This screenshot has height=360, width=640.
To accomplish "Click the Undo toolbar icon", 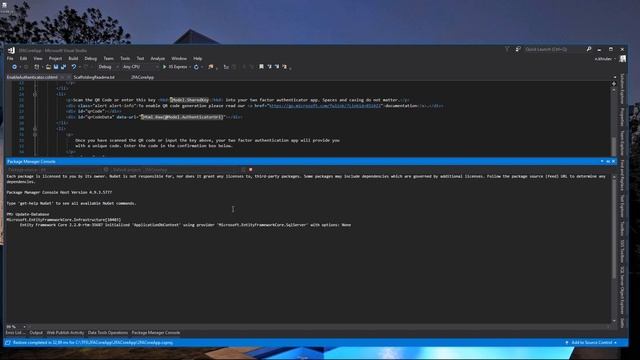I will coord(74,67).
